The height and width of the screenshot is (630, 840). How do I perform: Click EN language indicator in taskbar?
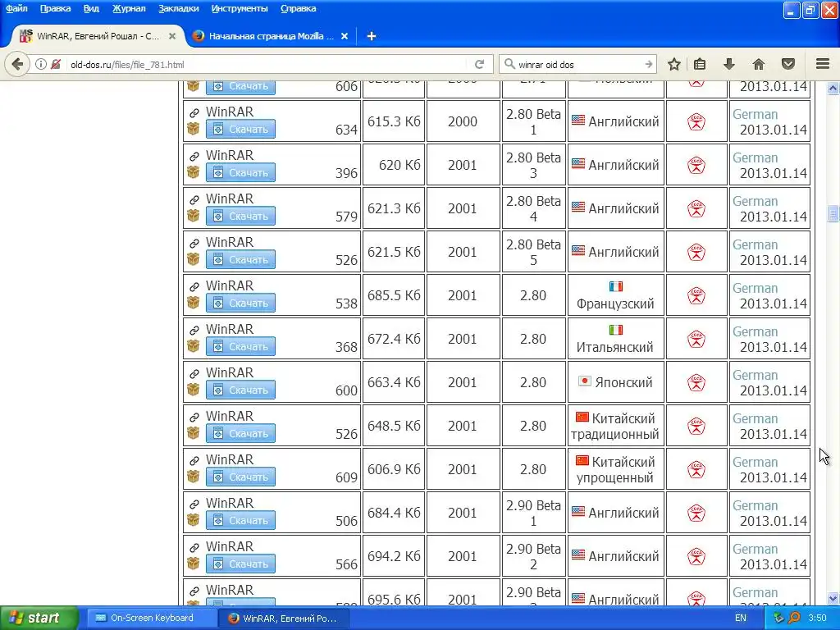pyautogui.click(x=741, y=618)
